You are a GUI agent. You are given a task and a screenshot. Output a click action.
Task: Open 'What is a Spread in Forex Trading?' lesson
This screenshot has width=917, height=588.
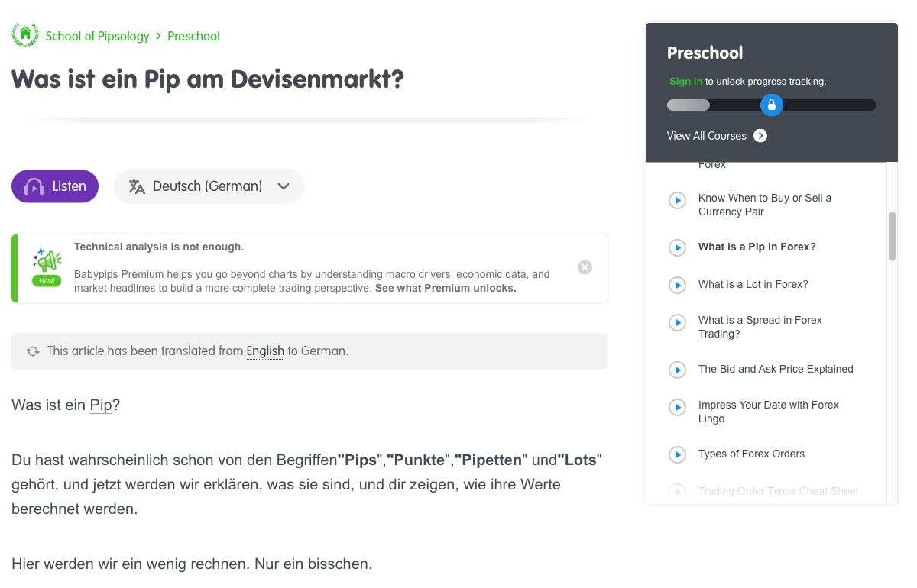pyautogui.click(x=760, y=327)
